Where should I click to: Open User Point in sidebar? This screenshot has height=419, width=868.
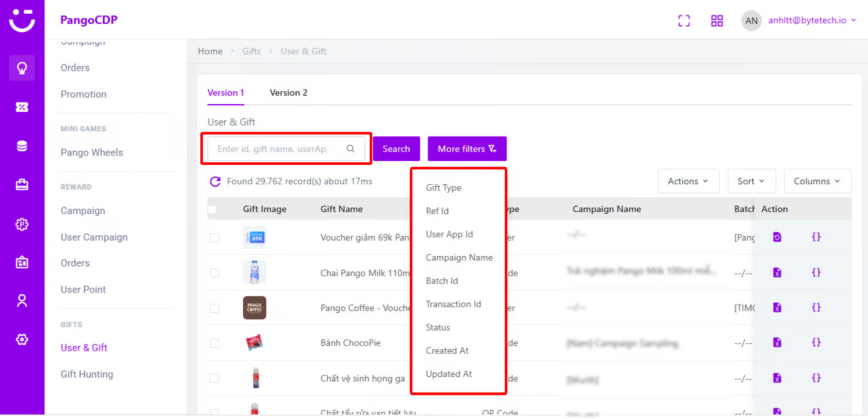(83, 290)
